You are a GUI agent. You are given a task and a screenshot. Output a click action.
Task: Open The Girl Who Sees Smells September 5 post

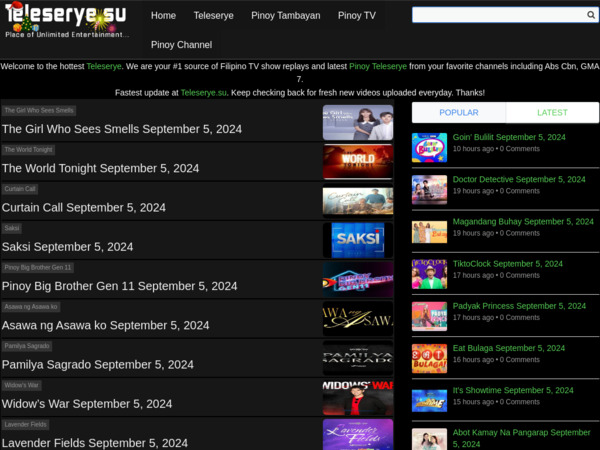(x=122, y=129)
